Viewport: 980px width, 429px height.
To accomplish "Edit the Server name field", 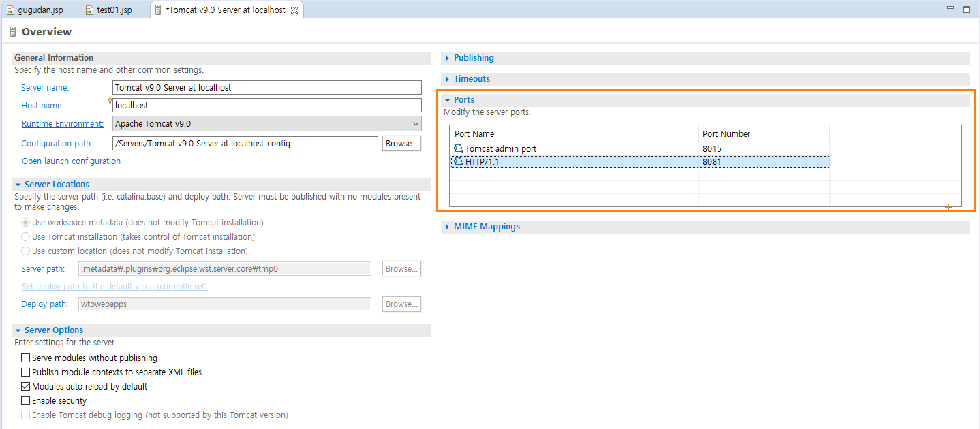I will pos(267,87).
